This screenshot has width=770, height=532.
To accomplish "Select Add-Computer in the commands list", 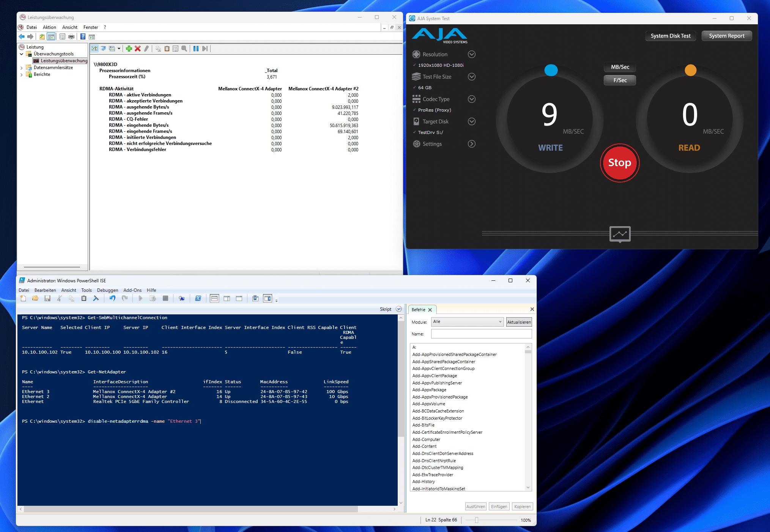I will coord(426,439).
